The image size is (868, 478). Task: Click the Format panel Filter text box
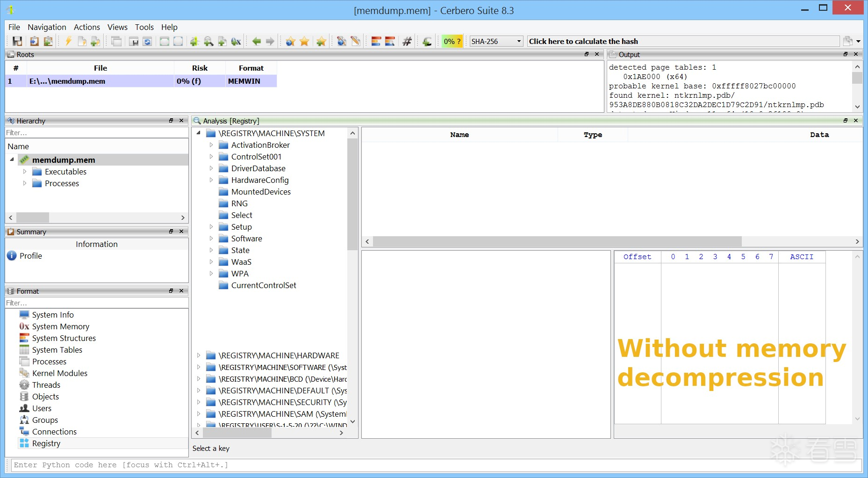(97, 303)
